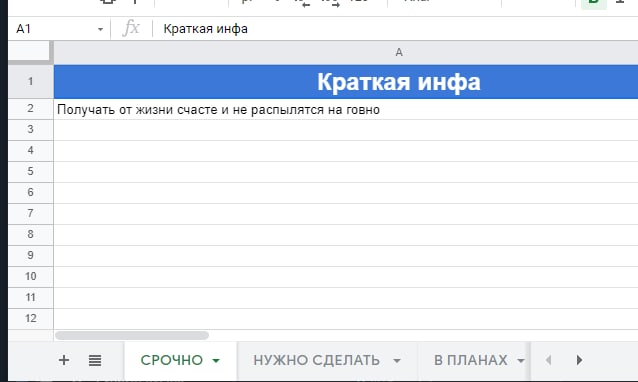Add a new sheet with the plus icon

click(x=64, y=360)
